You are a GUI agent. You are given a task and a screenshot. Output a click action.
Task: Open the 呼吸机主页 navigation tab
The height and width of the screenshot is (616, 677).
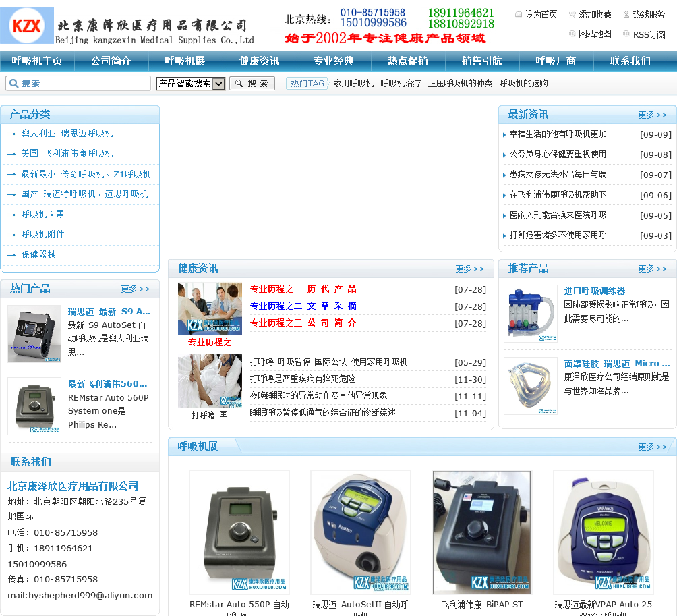37,61
